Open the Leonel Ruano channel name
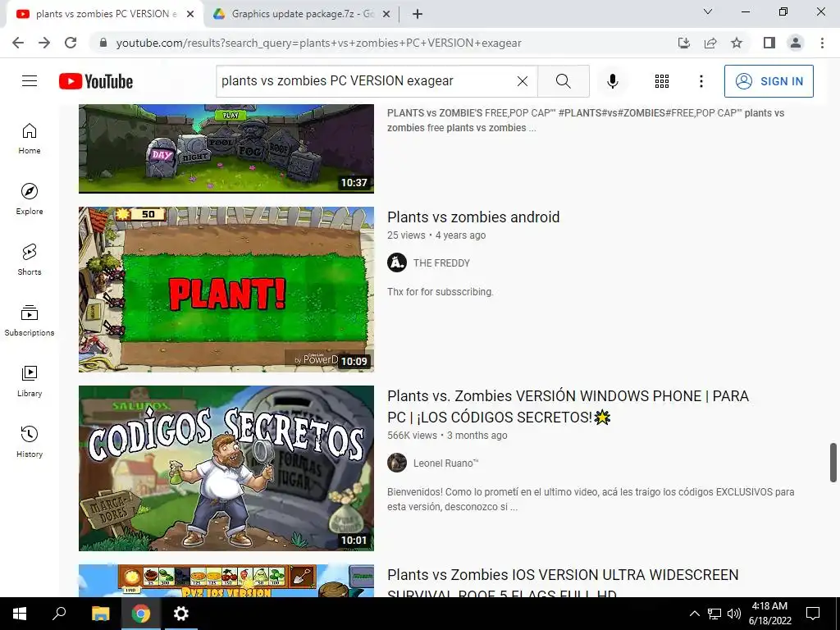 click(x=445, y=463)
